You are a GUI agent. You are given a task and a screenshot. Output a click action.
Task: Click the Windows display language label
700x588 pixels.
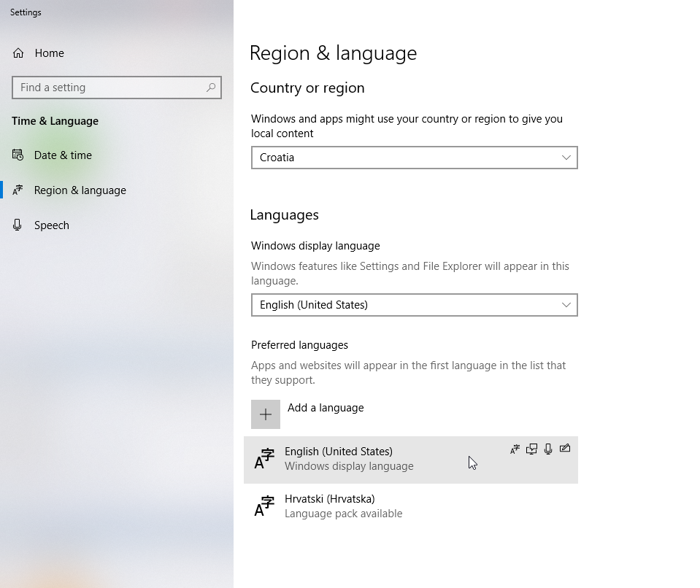coord(315,246)
